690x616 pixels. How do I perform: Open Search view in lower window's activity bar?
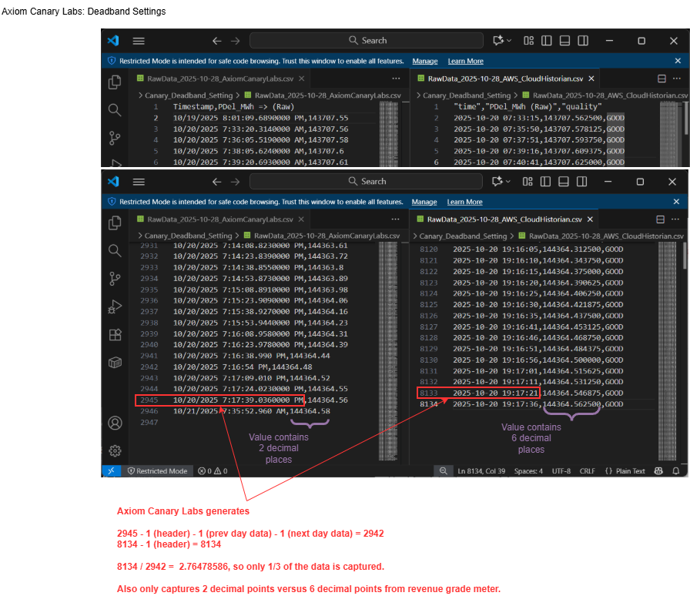coord(115,251)
